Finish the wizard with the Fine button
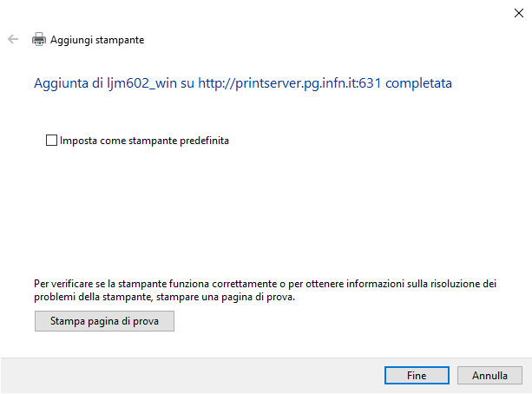 pos(417,375)
